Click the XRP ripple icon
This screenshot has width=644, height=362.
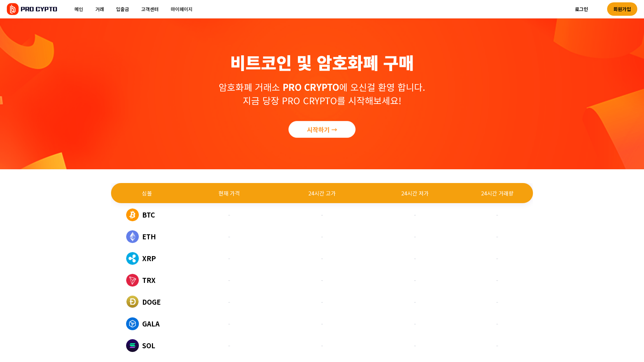click(x=132, y=258)
